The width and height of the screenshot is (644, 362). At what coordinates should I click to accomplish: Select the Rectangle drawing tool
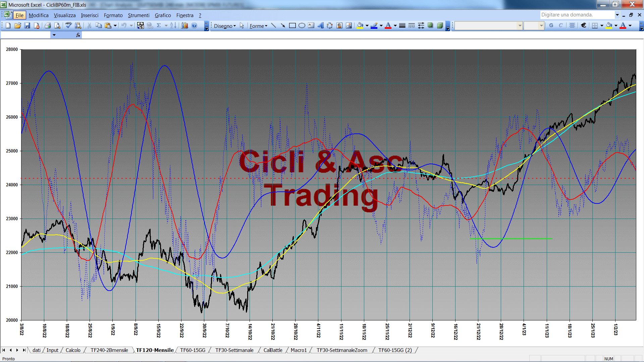[292, 25]
